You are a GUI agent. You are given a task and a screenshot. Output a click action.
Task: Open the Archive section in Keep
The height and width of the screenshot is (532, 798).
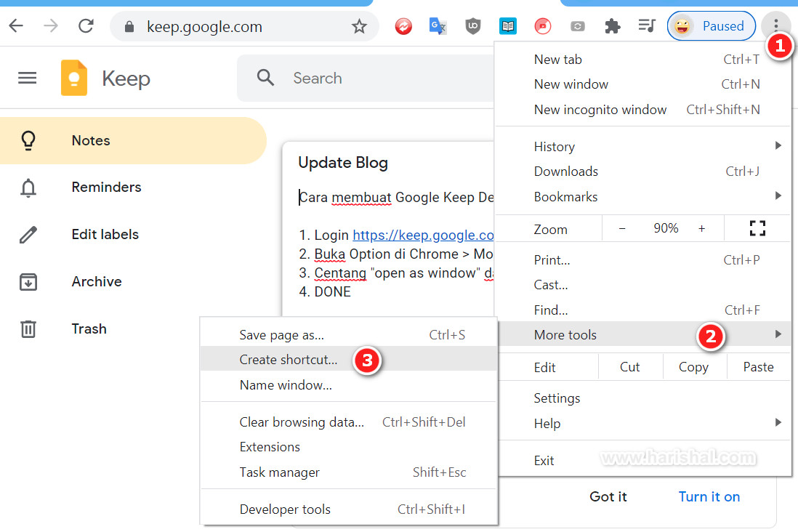[x=97, y=281]
